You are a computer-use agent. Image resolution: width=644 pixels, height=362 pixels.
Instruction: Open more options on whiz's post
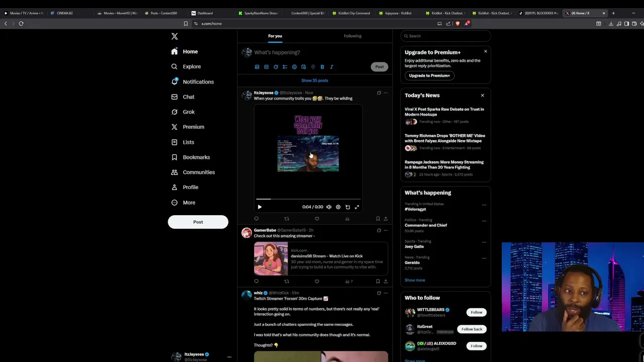(386, 293)
